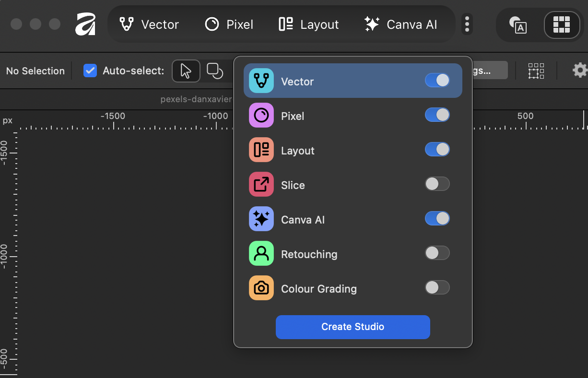Open the three-dot more studios menu

point(467,24)
